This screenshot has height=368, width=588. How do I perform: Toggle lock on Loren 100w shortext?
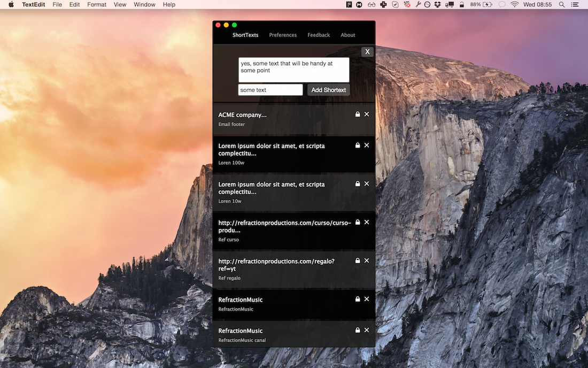pos(358,145)
